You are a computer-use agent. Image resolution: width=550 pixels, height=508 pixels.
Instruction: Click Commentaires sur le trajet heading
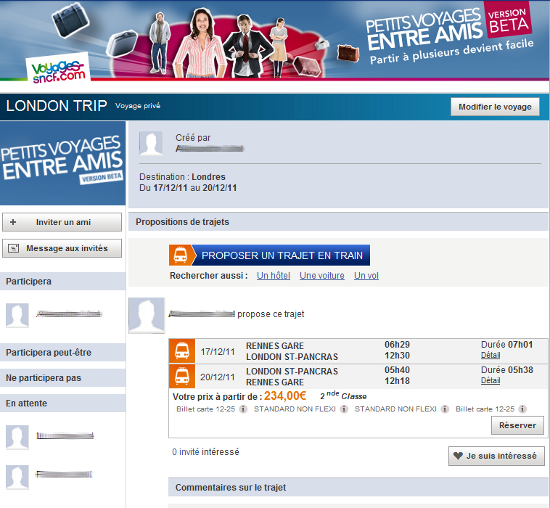pyautogui.click(x=230, y=487)
